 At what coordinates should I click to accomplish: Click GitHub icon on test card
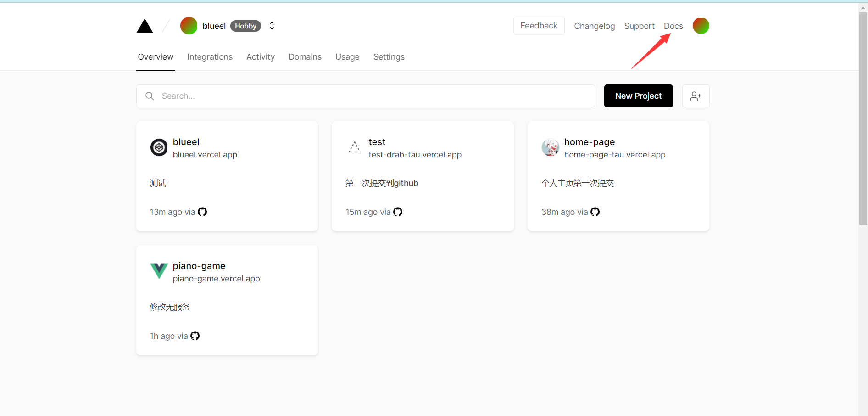[x=398, y=212]
